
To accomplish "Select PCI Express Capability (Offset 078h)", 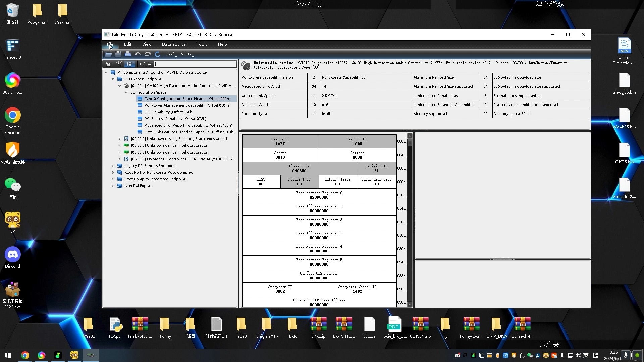I will coord(175,119).
